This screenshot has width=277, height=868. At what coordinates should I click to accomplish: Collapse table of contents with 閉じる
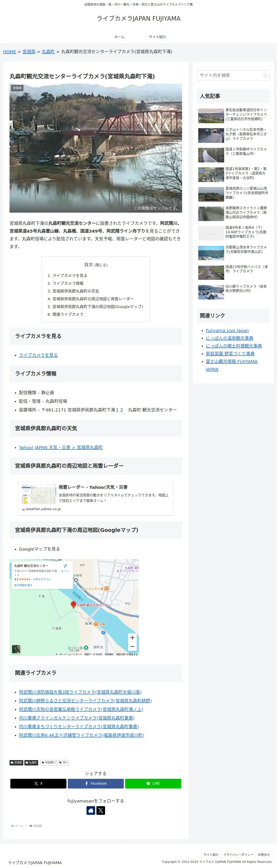(x=101, y=265)
